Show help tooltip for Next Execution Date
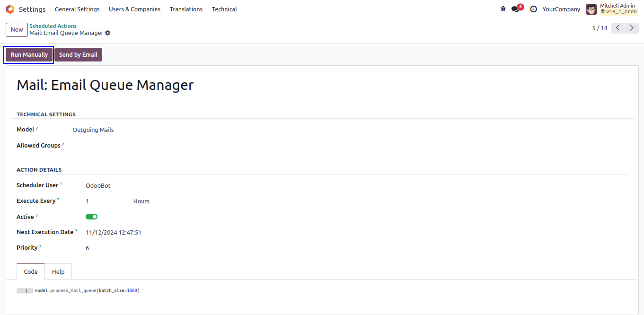 pyautogui.click(x=76, y=231)
